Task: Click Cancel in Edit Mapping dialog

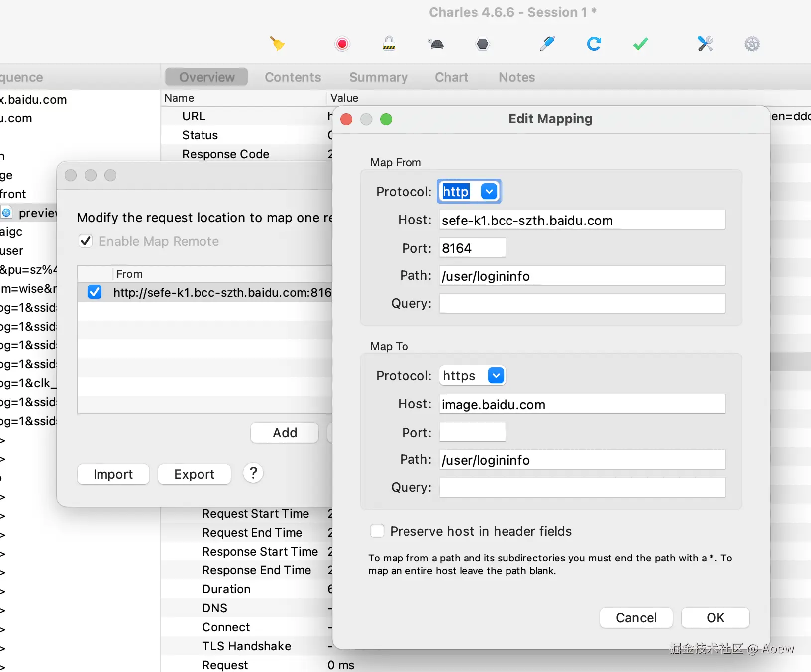Action: (636, 618)
